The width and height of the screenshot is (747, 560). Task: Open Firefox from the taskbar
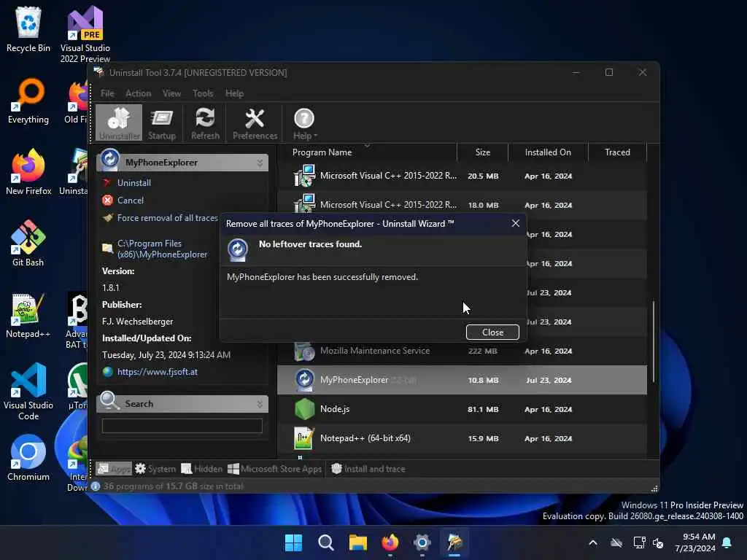pos(390,542)
